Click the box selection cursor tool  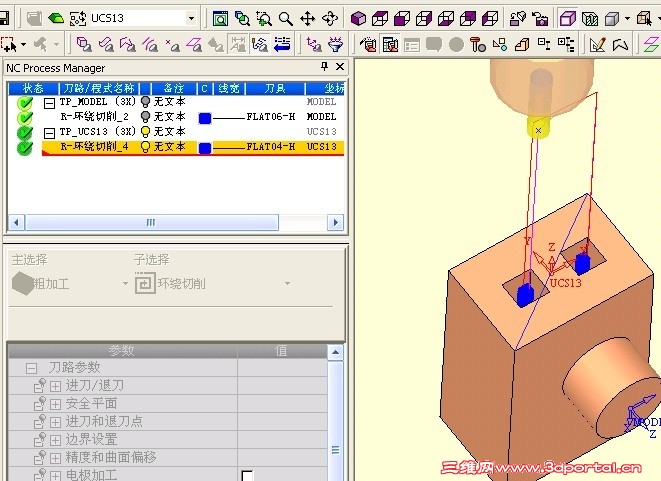[x=8, y=44]
